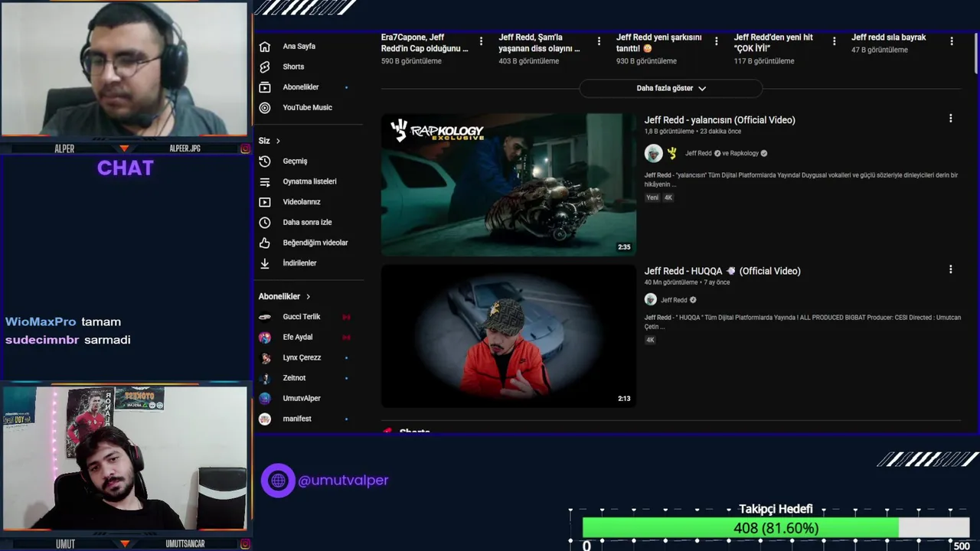The width and height of the screenshot is (980, 551).
Task: Open Efe Aydal channel avatar
Action: [x=265, y=337]
